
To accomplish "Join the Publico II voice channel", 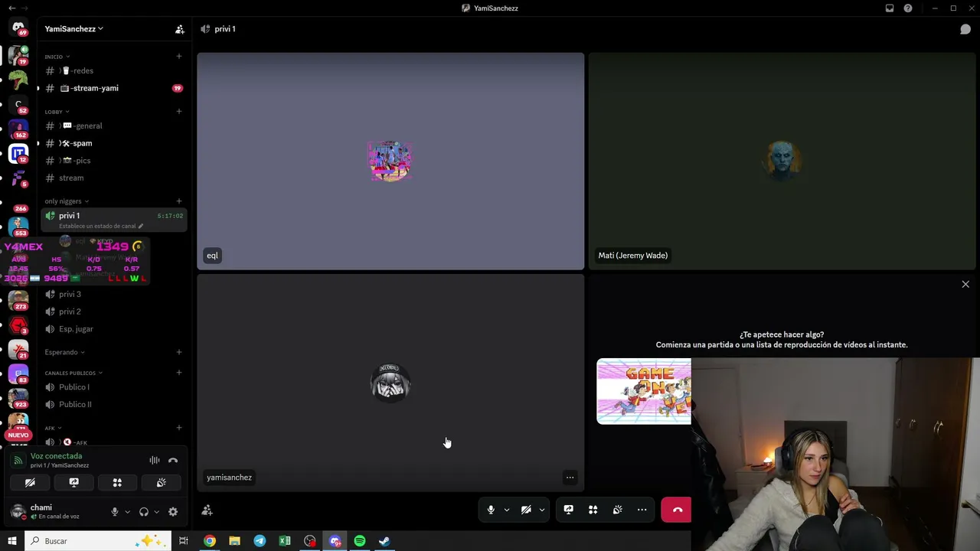I will click(113, 405).
